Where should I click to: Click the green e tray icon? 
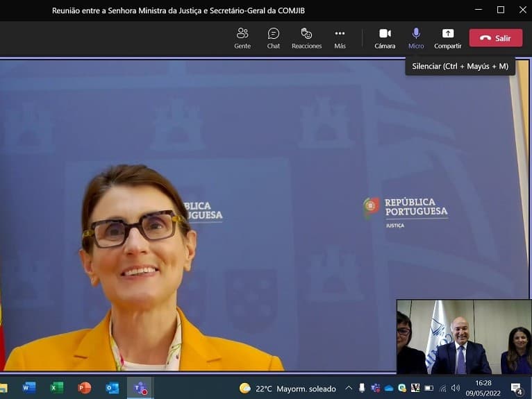pyautogui.click(x=402, y=388)
